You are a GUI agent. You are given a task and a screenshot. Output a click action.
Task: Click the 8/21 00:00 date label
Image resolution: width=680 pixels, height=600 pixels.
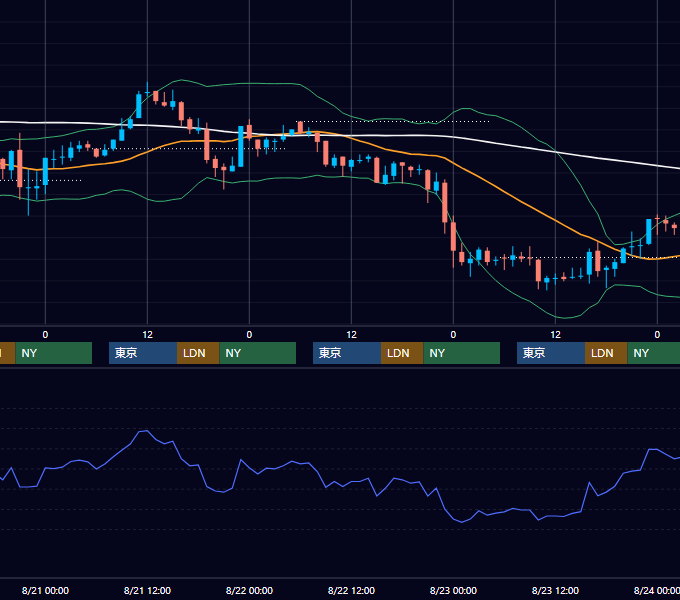45,590
